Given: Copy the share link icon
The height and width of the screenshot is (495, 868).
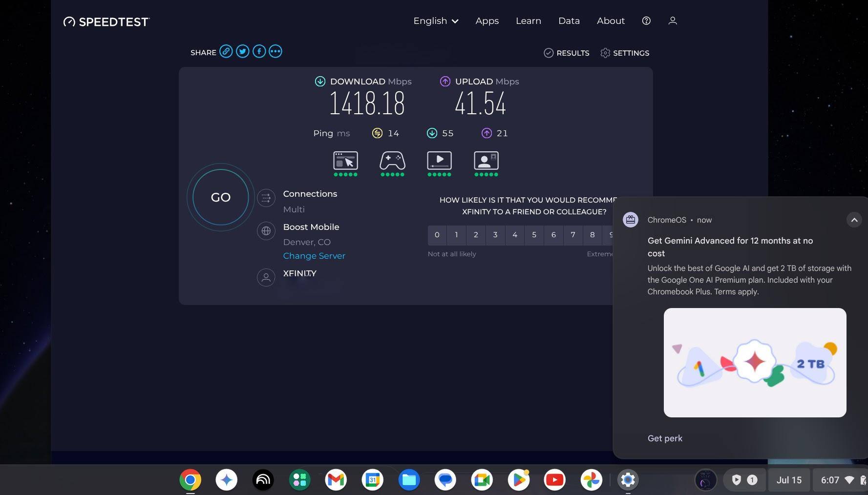Looking at the screenshot, I should click(226, 51).
